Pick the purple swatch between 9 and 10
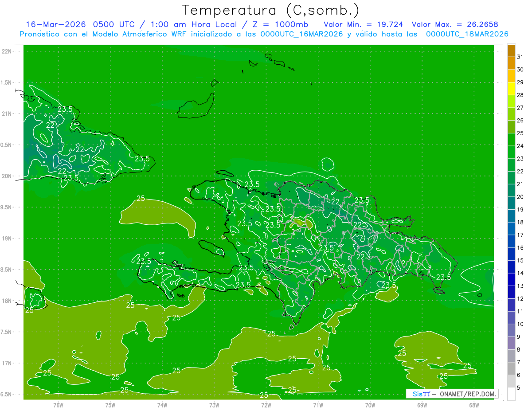Viewport: 532px width, 411px height. click(x=511, y=330)
